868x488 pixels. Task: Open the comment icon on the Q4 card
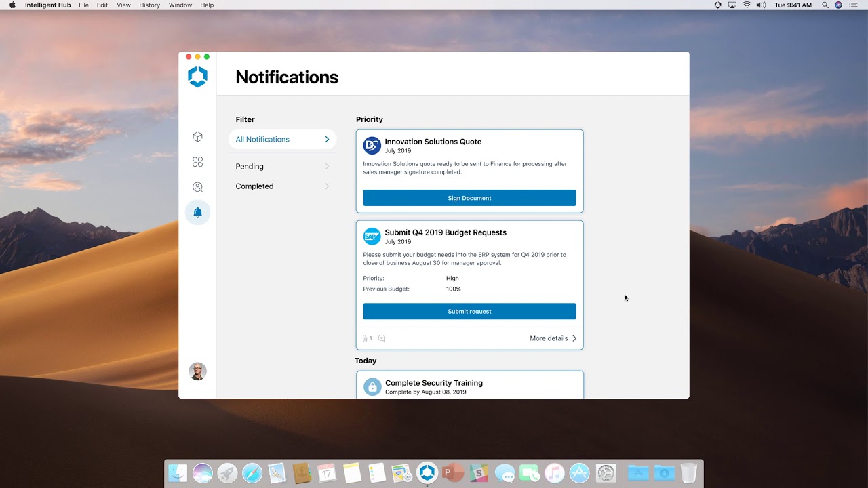[382, 338]
